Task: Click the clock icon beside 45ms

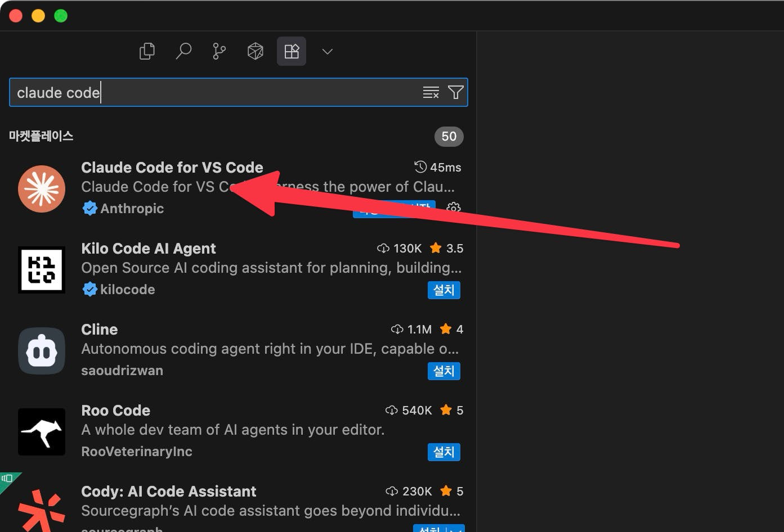Action: click(420, 167)
